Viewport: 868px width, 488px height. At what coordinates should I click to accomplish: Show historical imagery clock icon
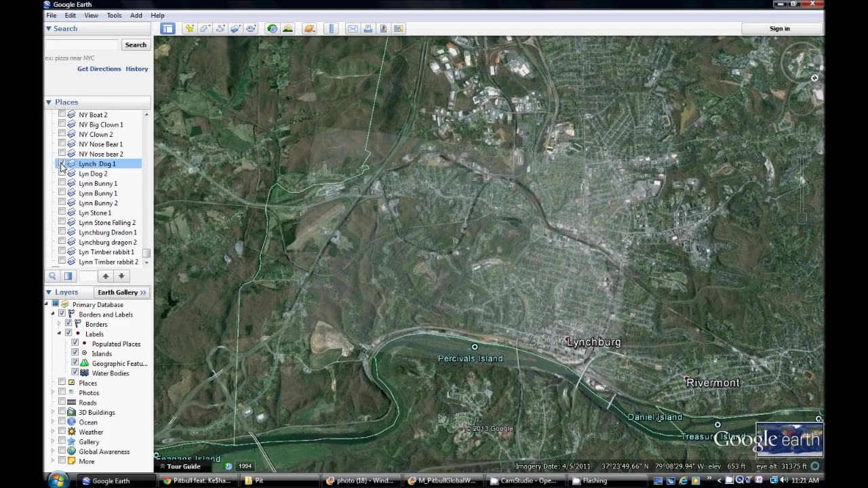(x=272, y=28)
